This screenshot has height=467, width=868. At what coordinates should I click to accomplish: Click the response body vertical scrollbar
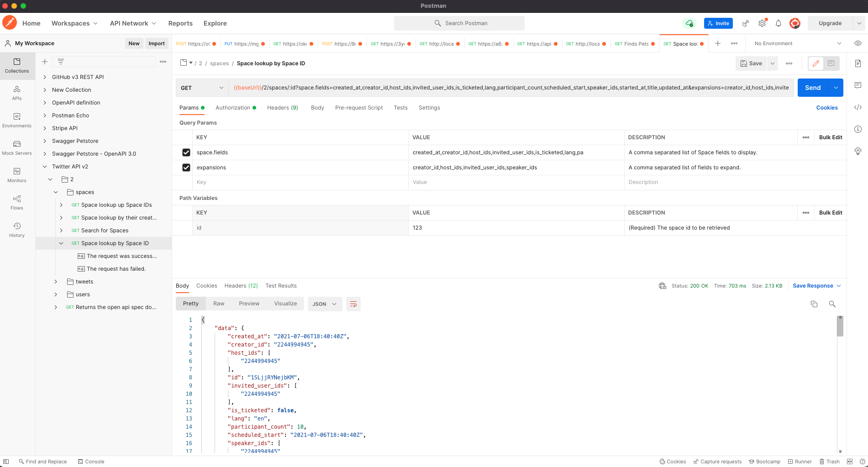(840, 326)
